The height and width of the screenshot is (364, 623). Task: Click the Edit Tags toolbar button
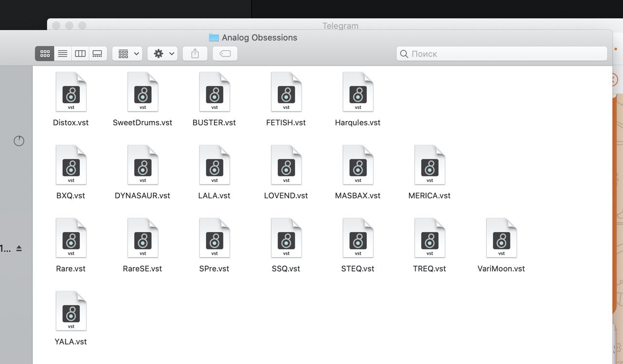(x=225, y=54)
